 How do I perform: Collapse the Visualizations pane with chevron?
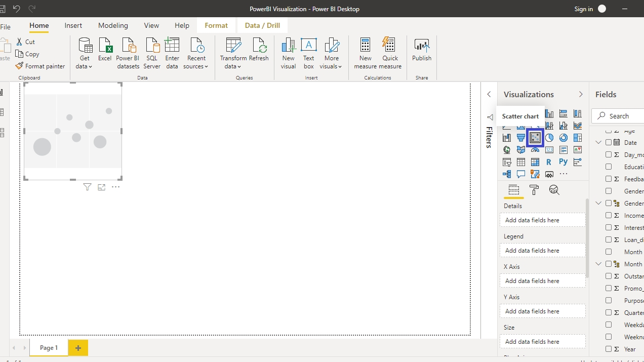pos(581,95)
